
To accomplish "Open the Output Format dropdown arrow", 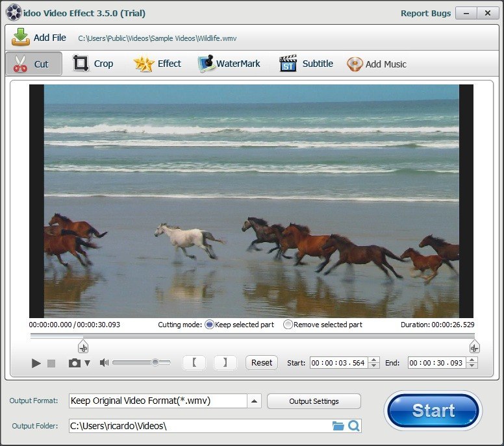I will point(254,401).
